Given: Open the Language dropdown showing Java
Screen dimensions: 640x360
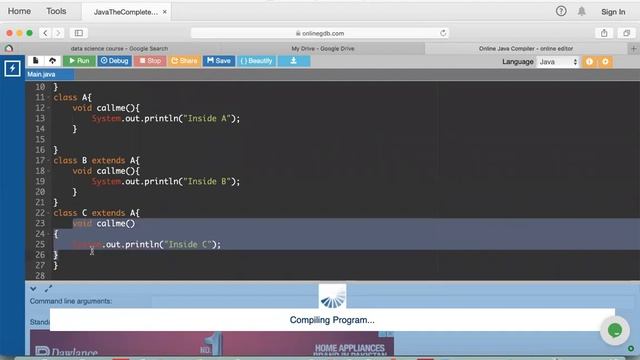Looking at the screenshot, I should 558,62.
